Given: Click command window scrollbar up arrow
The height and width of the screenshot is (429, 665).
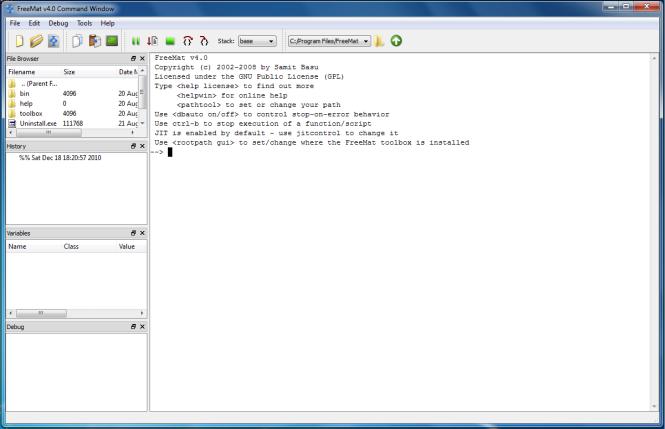Looking at the screenshot, I should [x=654, y=58].
